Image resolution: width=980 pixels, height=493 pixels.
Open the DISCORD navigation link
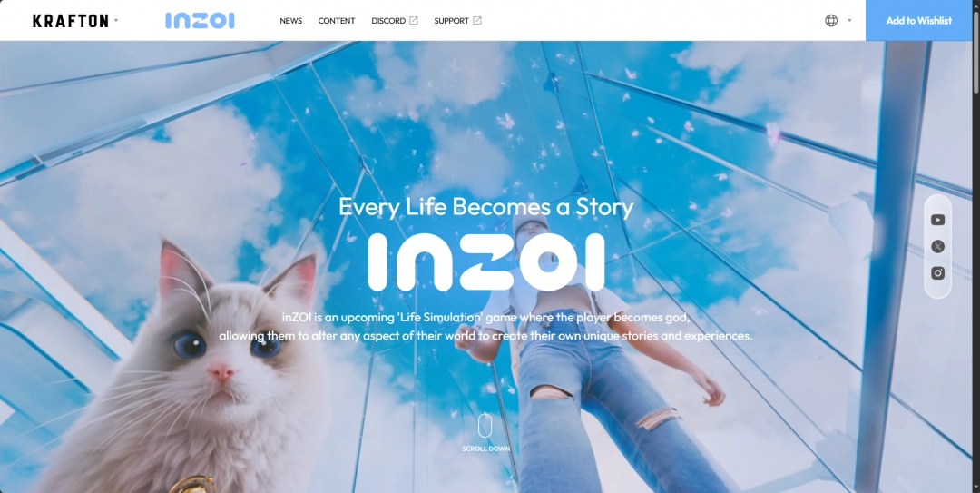[388, 21]
